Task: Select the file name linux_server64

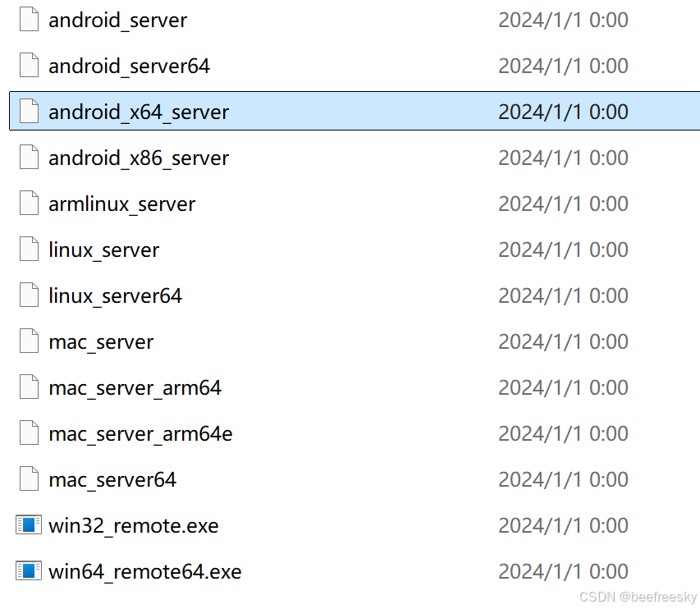Action: [116, 296]
